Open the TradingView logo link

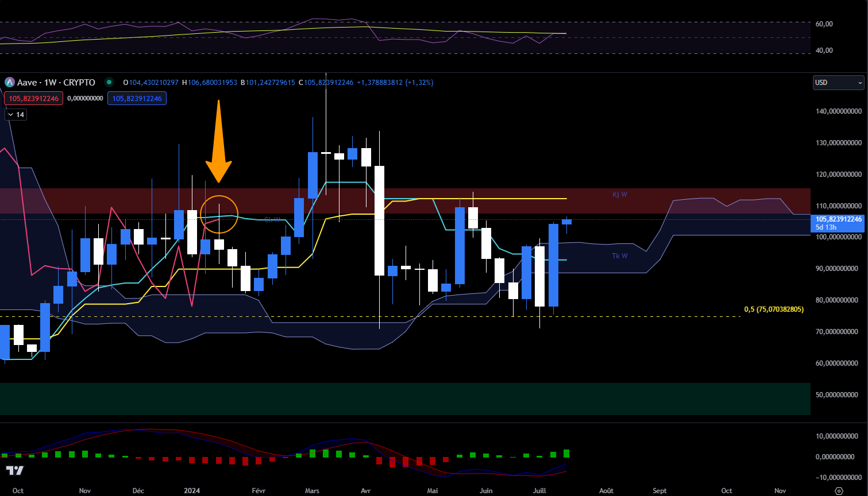coord(15,471)
